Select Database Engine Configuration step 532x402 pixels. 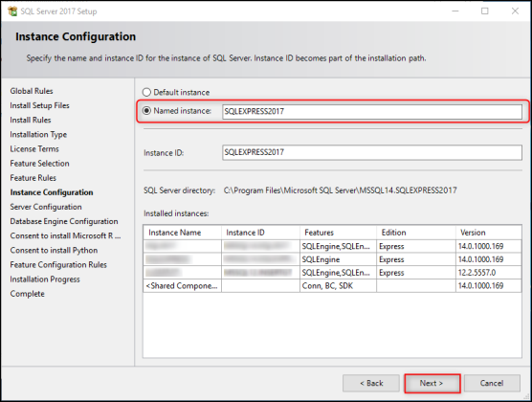pyautogui.click(x=64, y=221)
